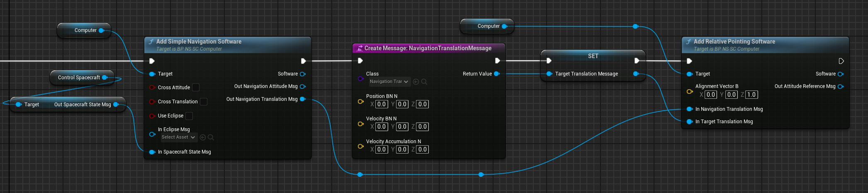The height and width of the screenshot is (193, 868).
Task: Click the Out Navigation Attitude Msg output pin
Action: click(x=303, y=86)
